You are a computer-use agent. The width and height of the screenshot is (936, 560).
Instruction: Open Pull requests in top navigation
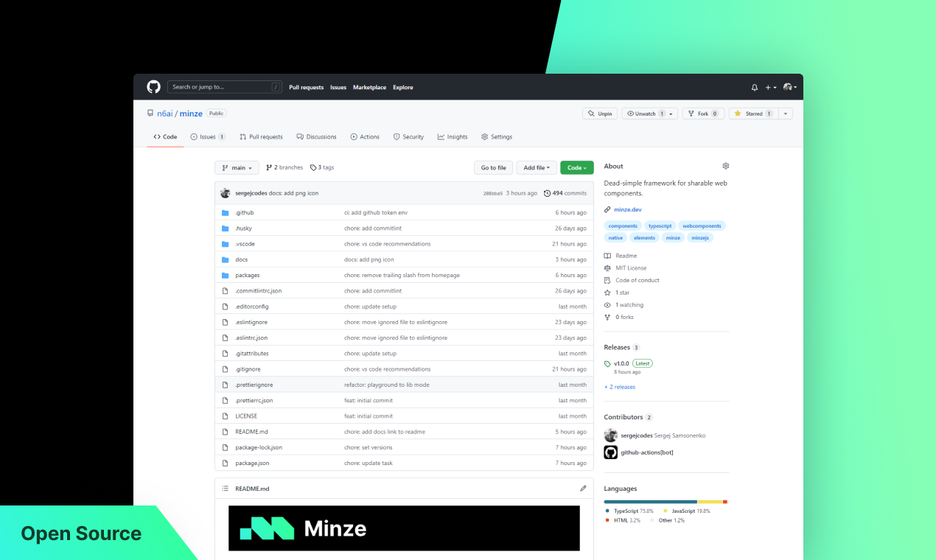point(306,87)
